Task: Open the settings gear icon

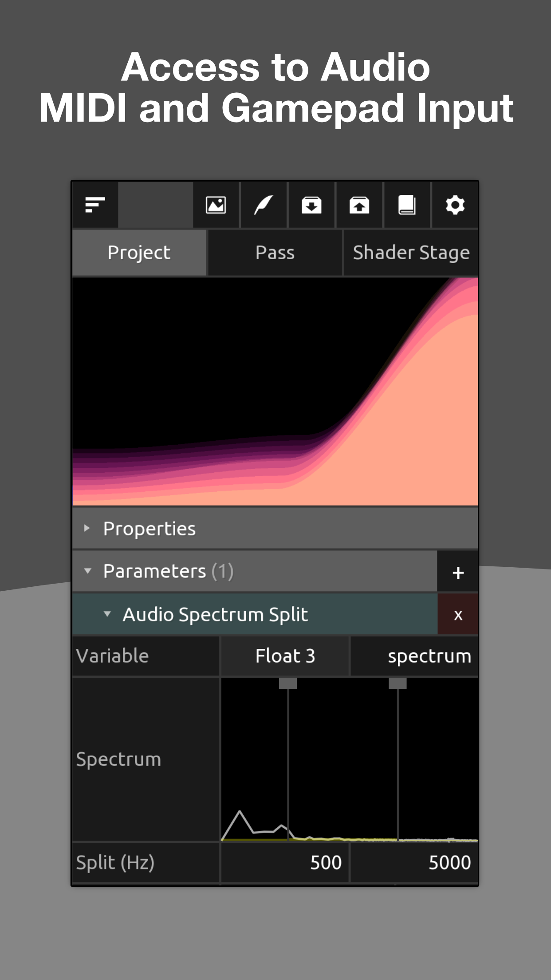Action: (x=455, y=205)
